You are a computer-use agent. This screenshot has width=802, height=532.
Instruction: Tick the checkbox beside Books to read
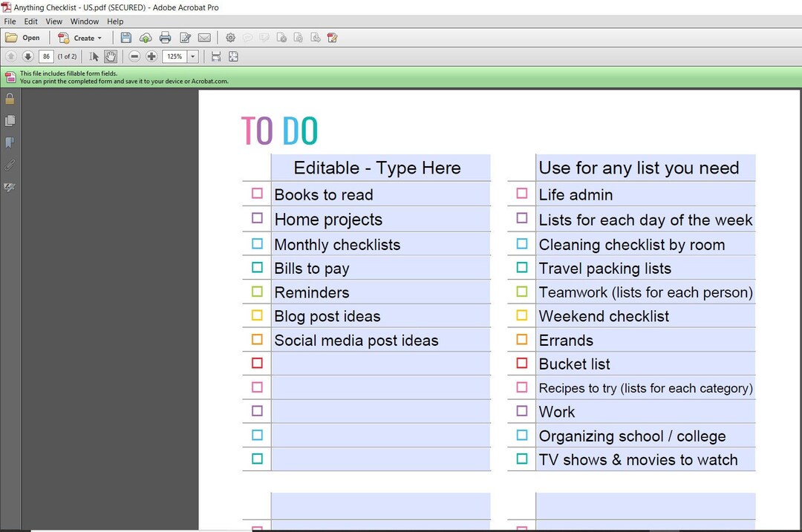tap(256, 194)
